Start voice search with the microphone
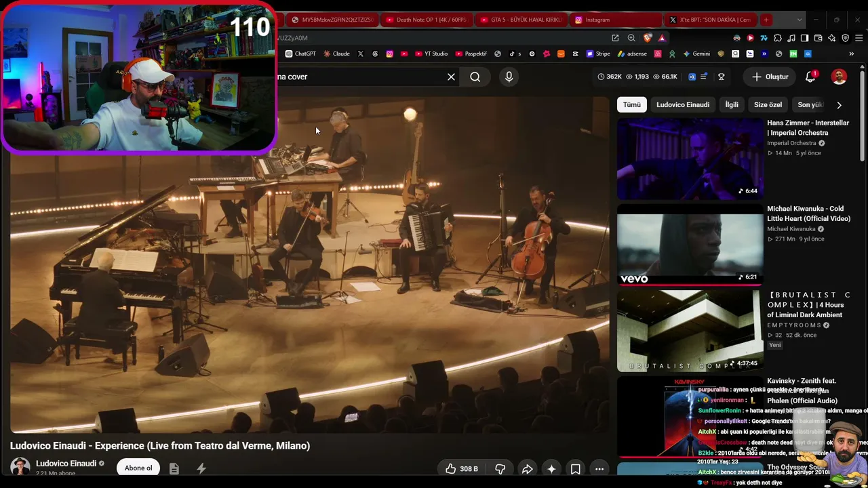 509,77
